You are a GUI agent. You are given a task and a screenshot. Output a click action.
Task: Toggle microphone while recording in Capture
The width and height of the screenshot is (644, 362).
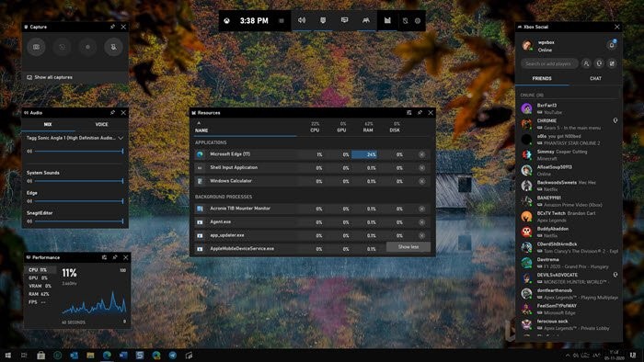[113, 47]
